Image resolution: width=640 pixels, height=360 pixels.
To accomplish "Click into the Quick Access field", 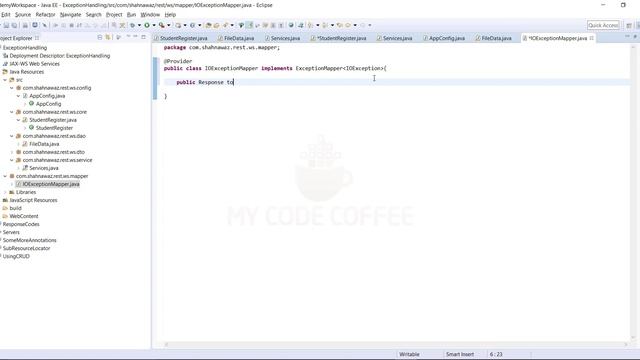I will point(603,25).
